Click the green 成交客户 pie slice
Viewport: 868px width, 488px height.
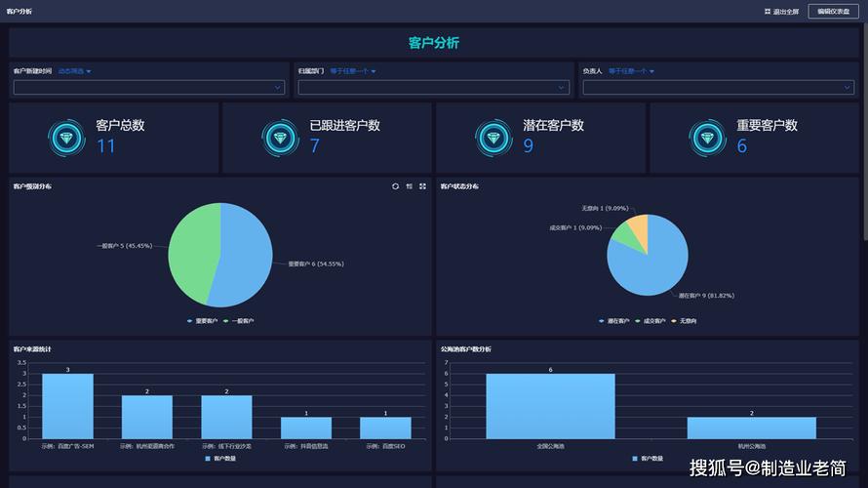pos(627,235)
